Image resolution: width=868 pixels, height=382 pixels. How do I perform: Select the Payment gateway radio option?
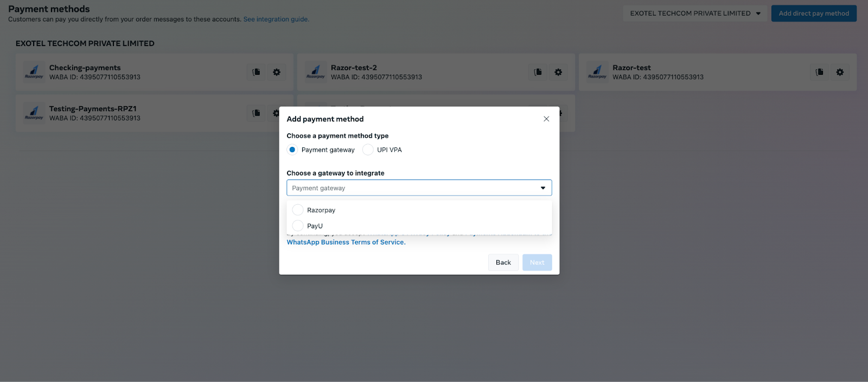pyautogui.click(x=292, y=150)
